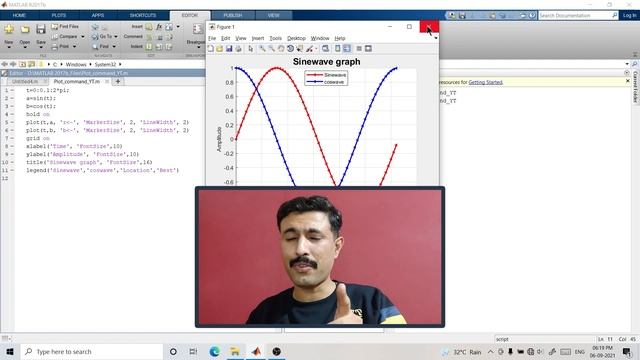Screen dimensions: 640x360
Task: Click the Log In button
Action: [629, 16]
